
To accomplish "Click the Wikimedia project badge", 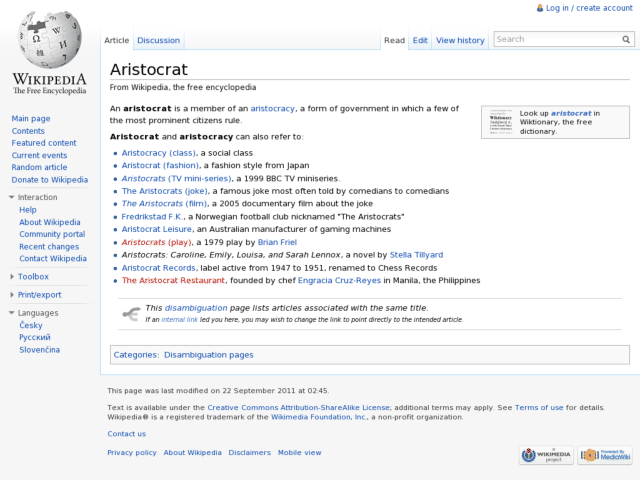I will click(x=546, y=455).
